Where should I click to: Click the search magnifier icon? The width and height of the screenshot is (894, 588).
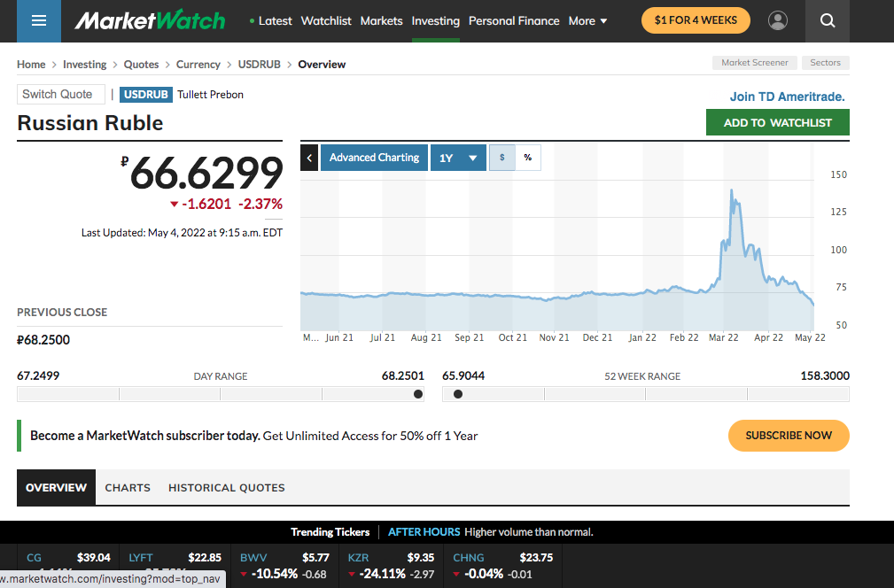coord(828,21)
